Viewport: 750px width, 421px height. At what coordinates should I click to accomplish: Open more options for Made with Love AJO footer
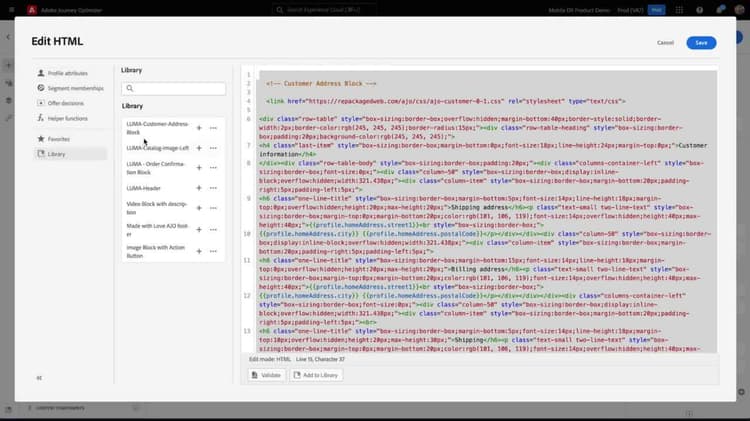tap(213, 230)
